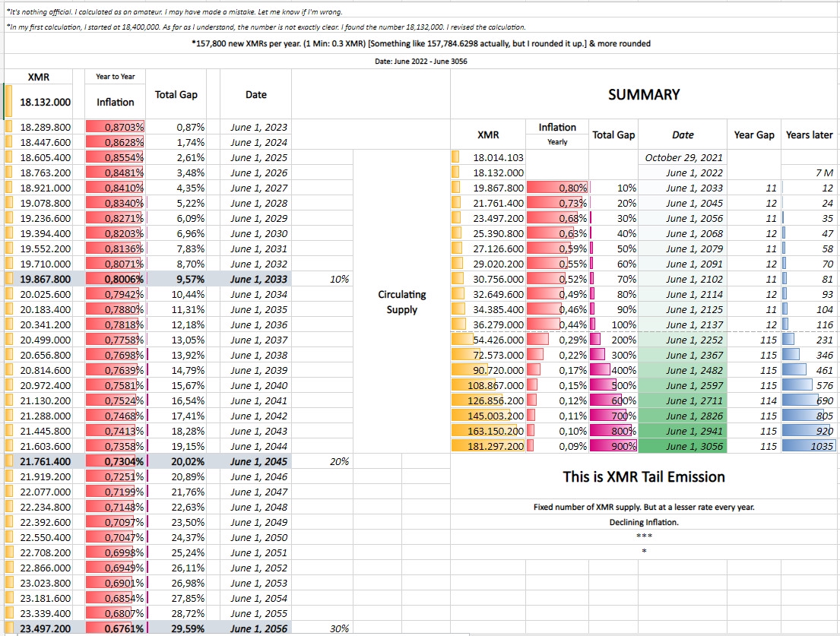Screen dimensions: 840x636
Task: Click summary date October 29, 2021
Action: [683, 157]
